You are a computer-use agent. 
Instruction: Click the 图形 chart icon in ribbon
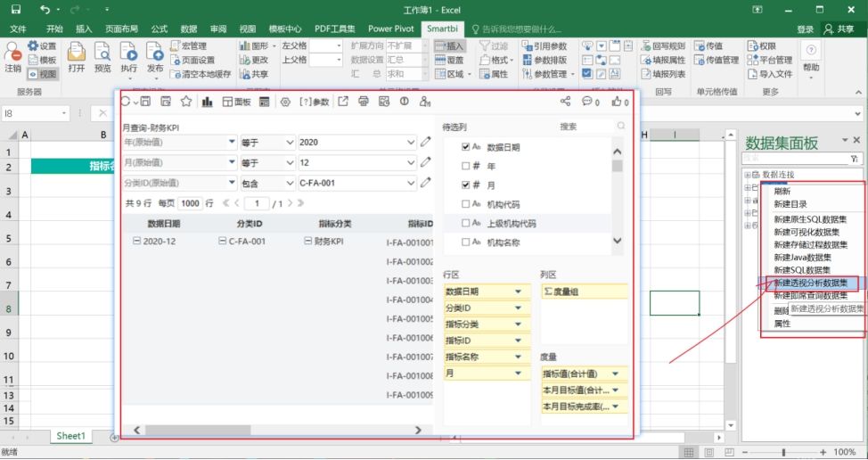(244, 46)
